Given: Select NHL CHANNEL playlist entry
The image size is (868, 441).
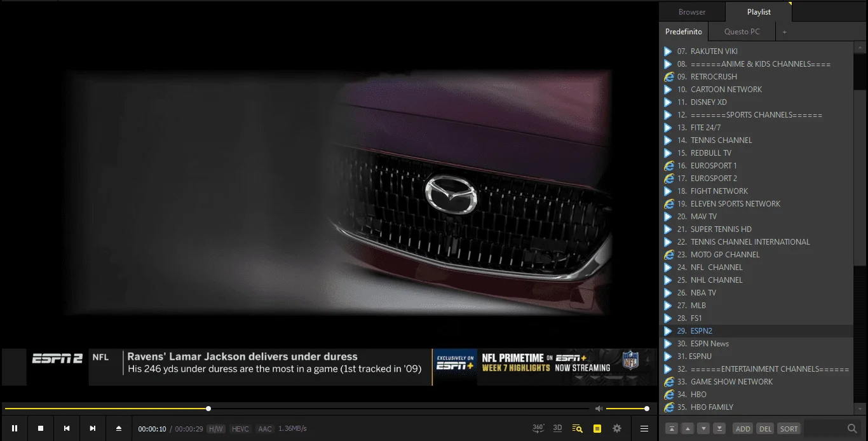Looking at the screenshot, I should 757,280.
